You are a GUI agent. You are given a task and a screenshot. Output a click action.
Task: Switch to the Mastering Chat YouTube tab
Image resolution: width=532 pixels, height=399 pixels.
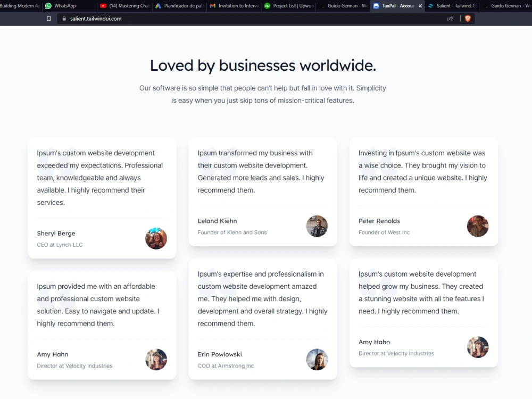pyautogui.click(x=124, y=6)
